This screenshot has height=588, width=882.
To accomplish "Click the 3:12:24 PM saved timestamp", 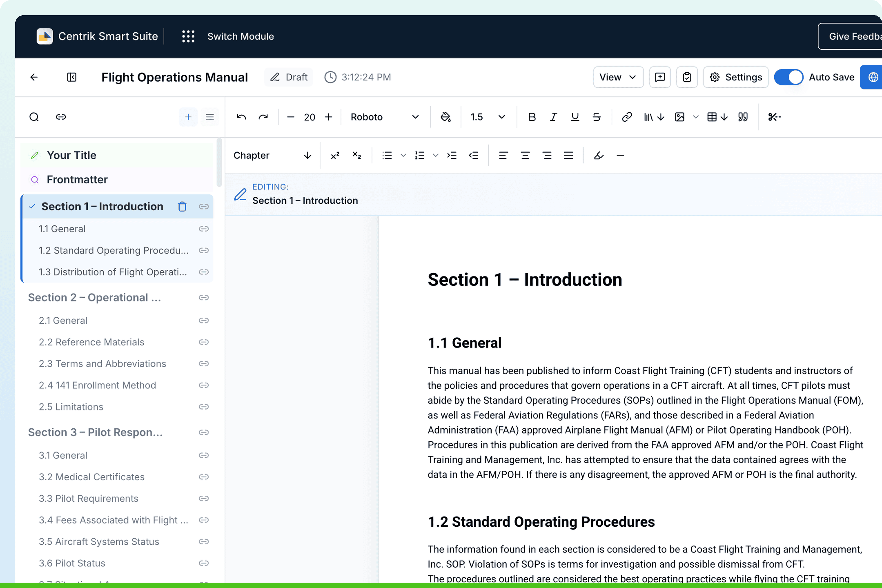I will coord(358,77).
